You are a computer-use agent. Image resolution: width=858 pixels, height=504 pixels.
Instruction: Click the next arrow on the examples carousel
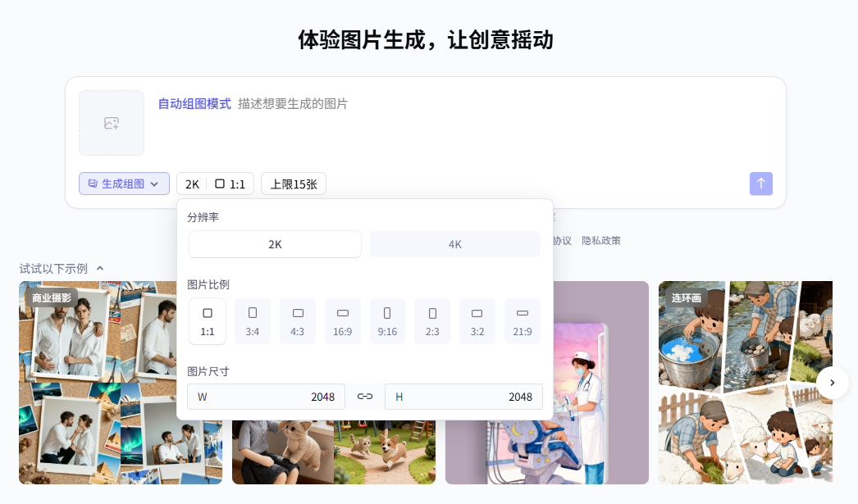832,383
